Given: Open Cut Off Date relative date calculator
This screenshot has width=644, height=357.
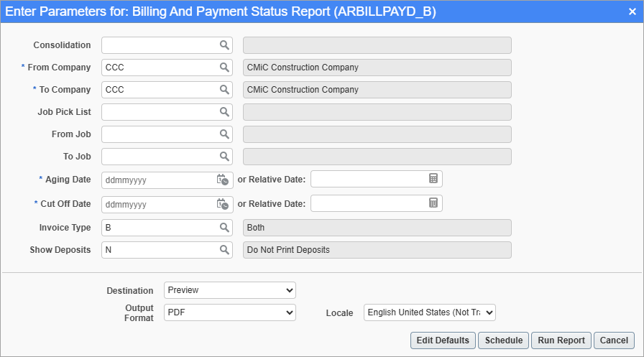Looking at the screenshot, I should (433, 203).
